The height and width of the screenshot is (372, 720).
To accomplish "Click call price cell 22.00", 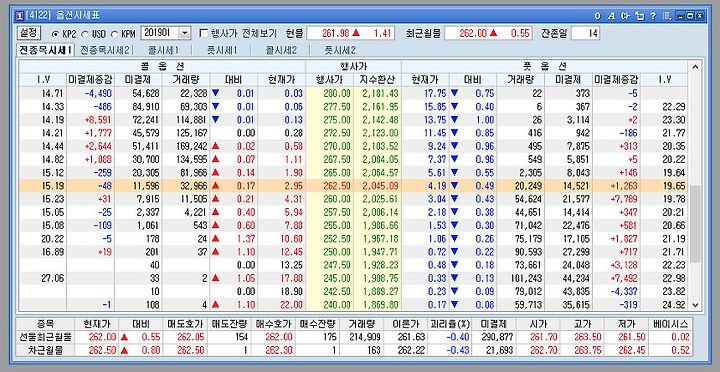I will click(x=281, y=305).
